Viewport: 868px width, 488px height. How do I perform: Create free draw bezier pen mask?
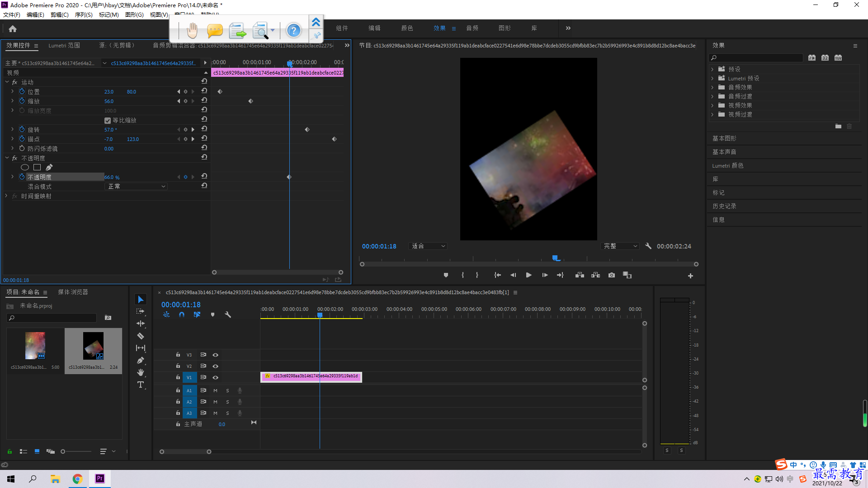[49, 167]
